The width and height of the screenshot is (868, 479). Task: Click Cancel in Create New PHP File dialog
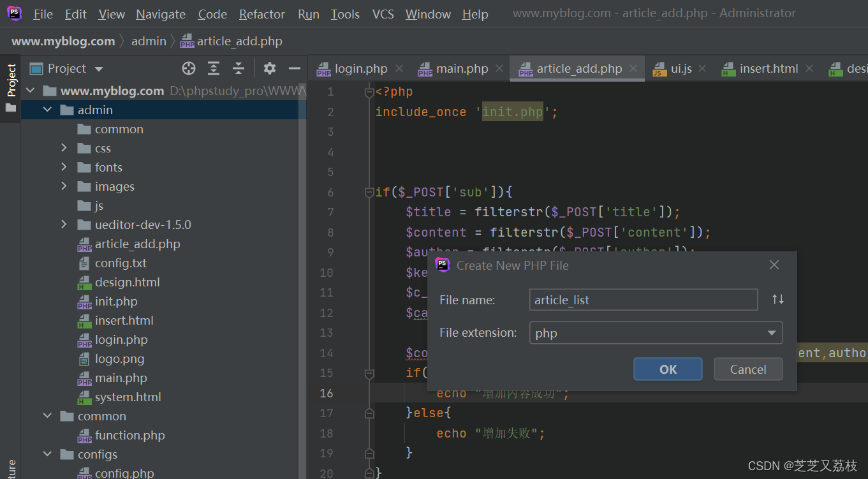tap(748, 369)
